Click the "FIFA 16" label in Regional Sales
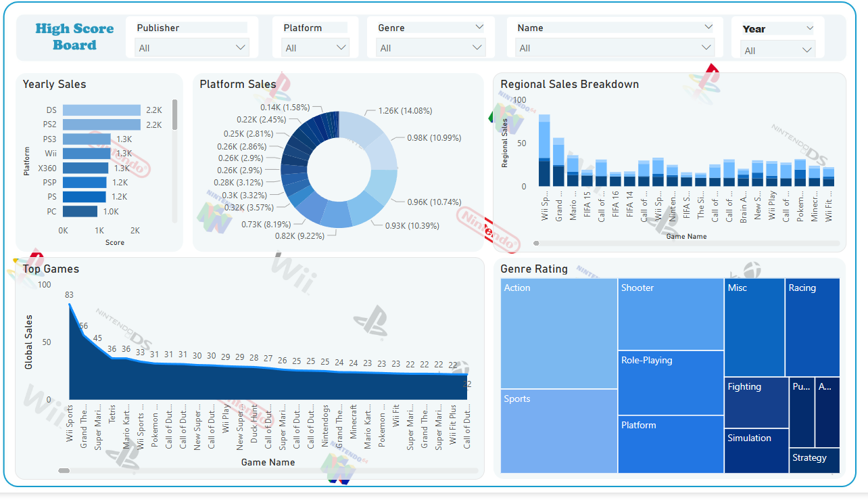868x500 pixels. coord(615,204)
